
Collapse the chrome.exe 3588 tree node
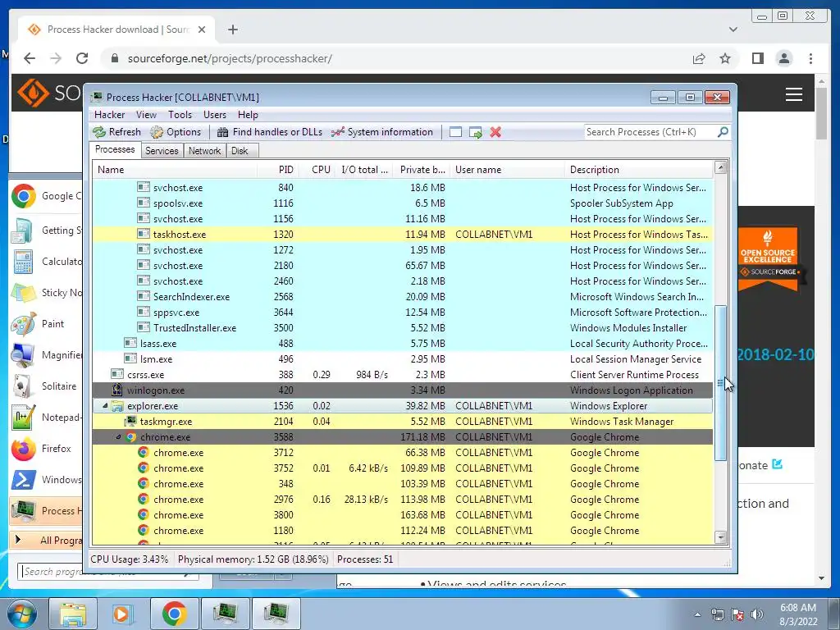118,437
